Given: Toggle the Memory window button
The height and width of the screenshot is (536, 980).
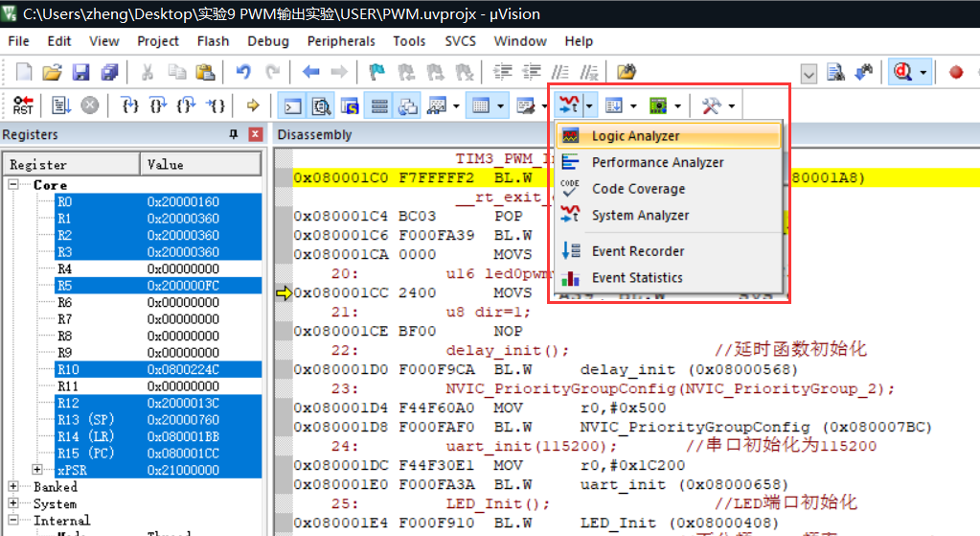Looking at the screenshot, I should click(481, 105).
